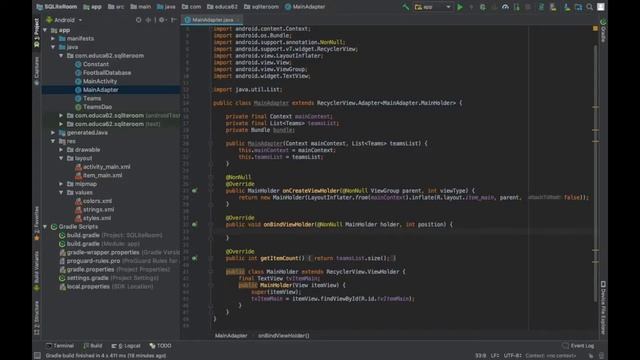The width and height of the screenshot is (640, 360).
Task: Click the Make Project hammer icon
Action: pos(405,7)
